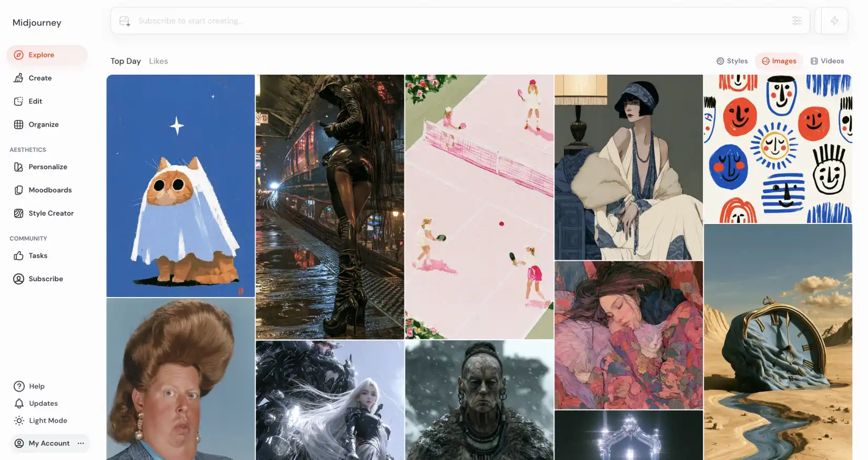The height and width of the screenshot is (460, 868).
Task: Click the Updates label in sidebar
Action: pos(43,404)
